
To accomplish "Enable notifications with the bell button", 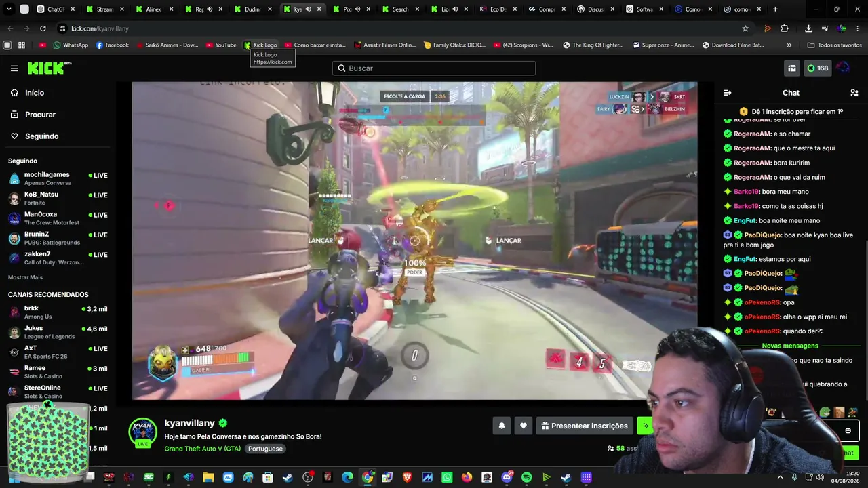I will 502,426.
